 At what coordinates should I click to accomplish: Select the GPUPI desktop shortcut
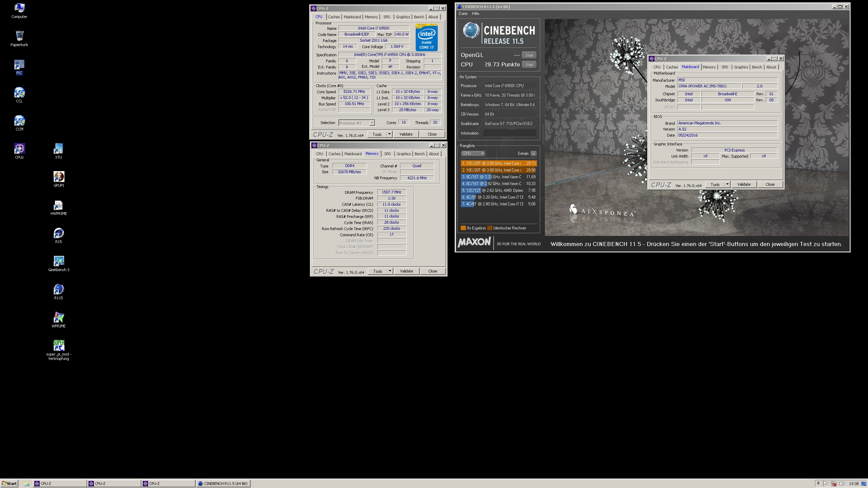coord(59,179)
